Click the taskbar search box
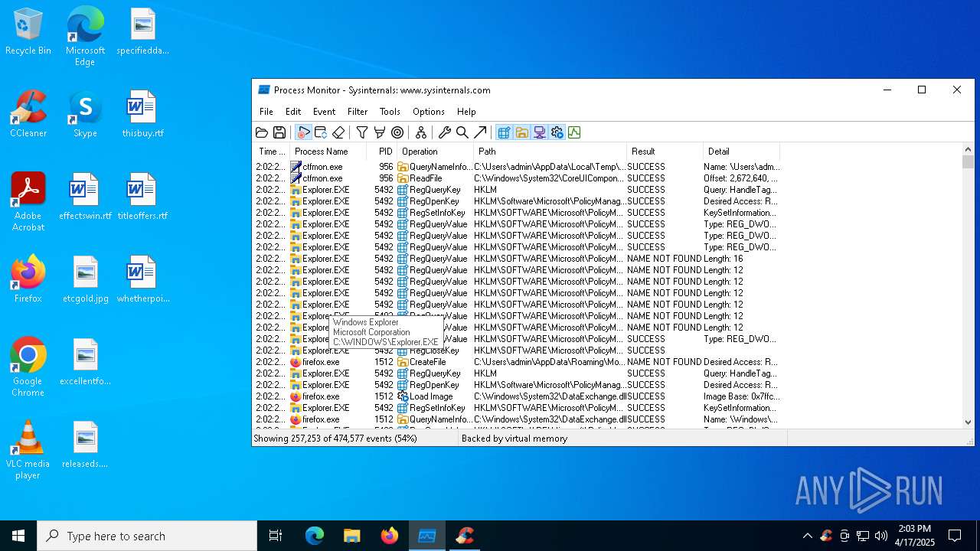Screen dimensions: 980x551 pos(147,536)
